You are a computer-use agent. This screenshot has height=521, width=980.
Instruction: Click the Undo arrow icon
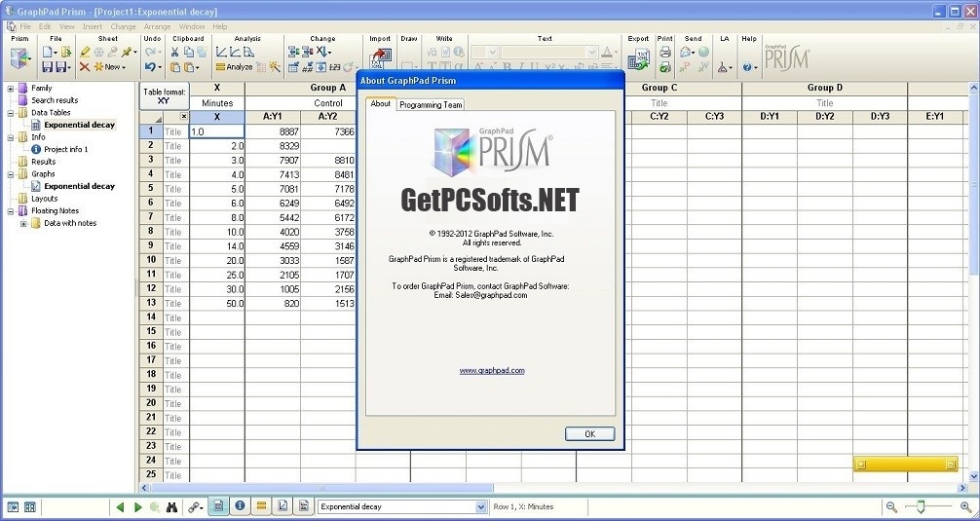pos(150,67)
